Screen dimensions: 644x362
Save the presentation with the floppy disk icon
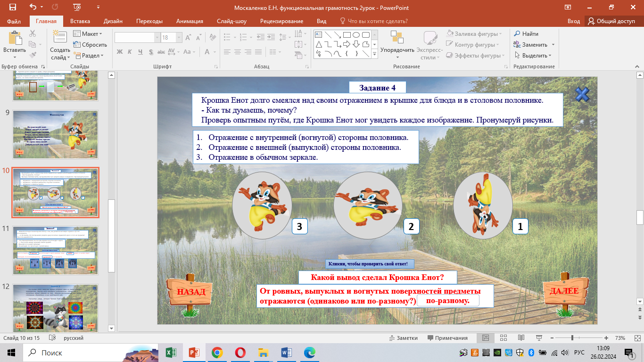click(12, 7)
